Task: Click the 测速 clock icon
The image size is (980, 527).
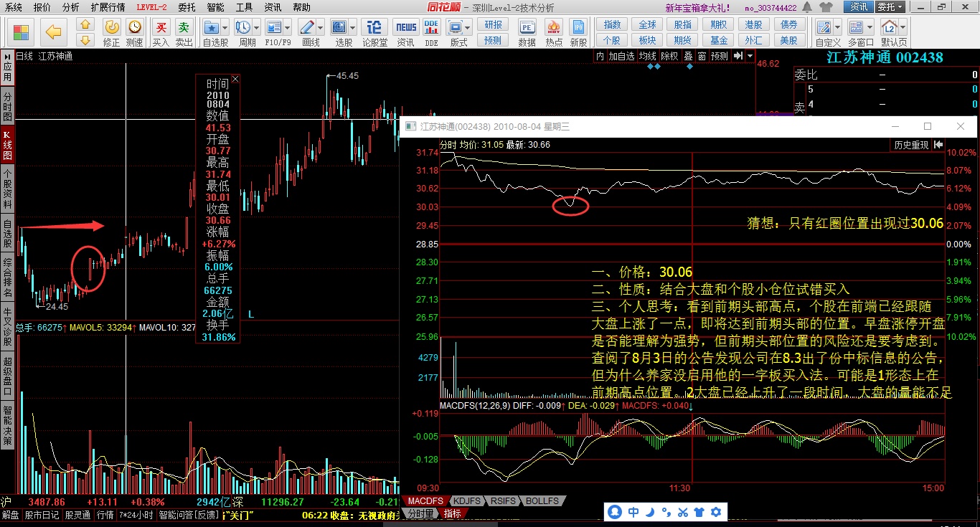Action: coord(134,27)
